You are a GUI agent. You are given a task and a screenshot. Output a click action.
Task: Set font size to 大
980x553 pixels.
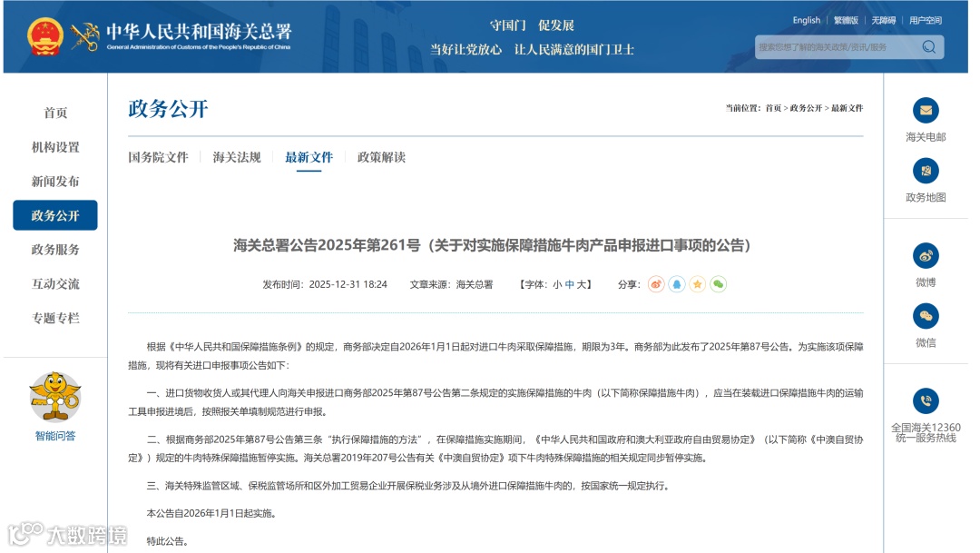[582, 284]
